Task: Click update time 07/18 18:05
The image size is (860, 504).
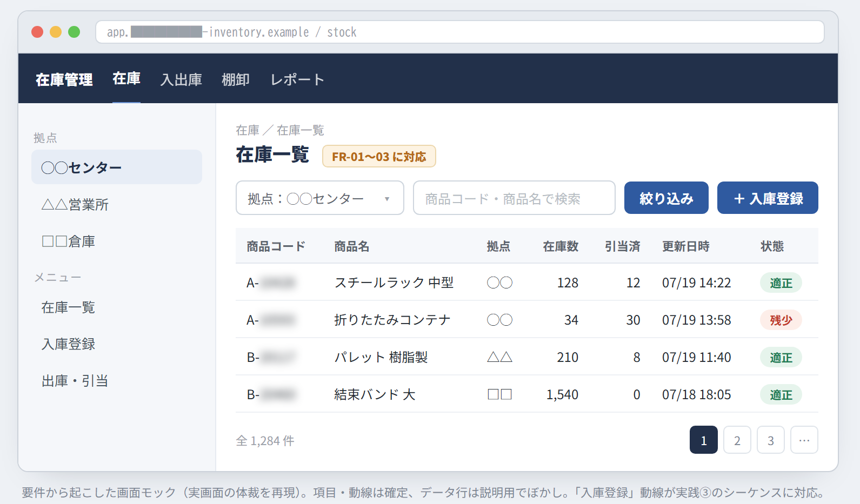Action: 697,394
